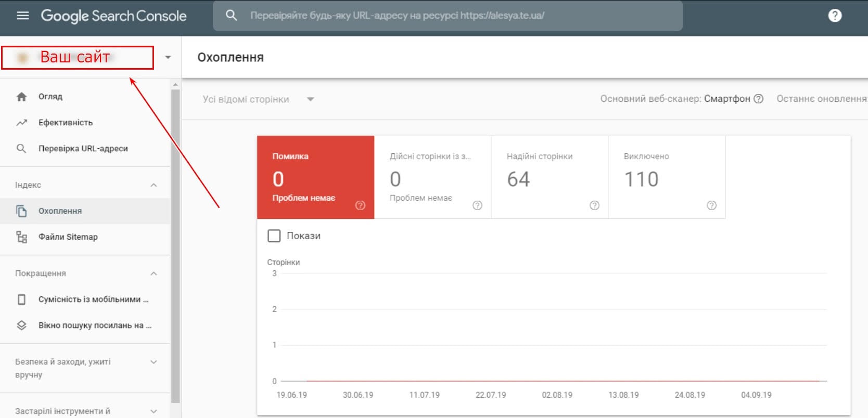Click the 22.07.19 date on chart axis
Screen dimensions: 868x418
(x=491, y=395)
